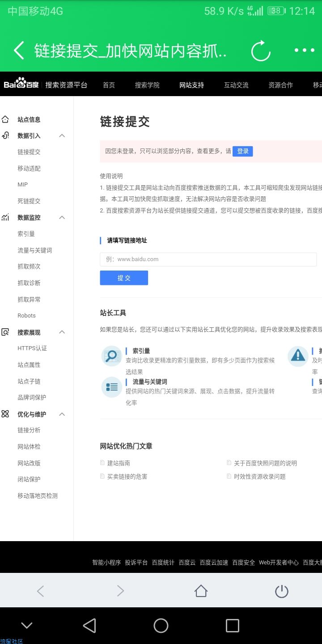This screenshot has width=322, height=644.
Task: Open the 搜索学院 nav tab
Action: click(147, 85)
